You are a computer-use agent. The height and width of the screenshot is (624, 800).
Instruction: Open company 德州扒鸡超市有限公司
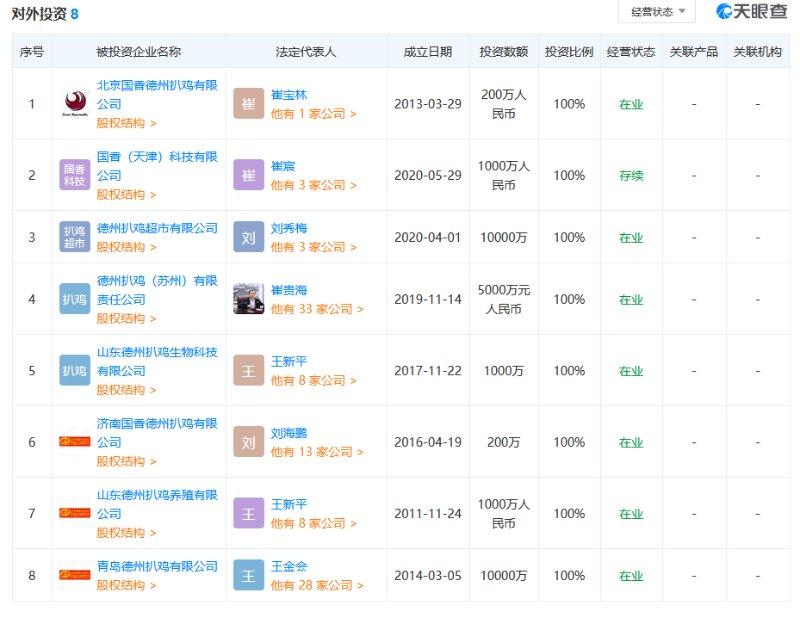point(157,228)
